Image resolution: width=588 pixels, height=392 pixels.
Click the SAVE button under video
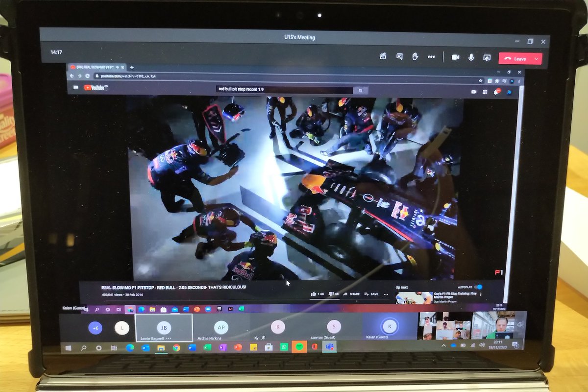coord(370,294)
